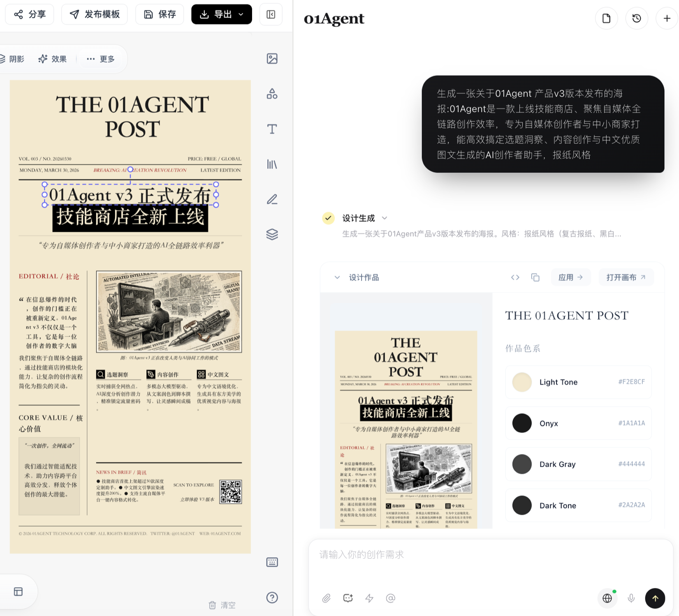This screenshot has height=616, width=679.
Task: Focus the creation request input field
Action: pos(490,555)
